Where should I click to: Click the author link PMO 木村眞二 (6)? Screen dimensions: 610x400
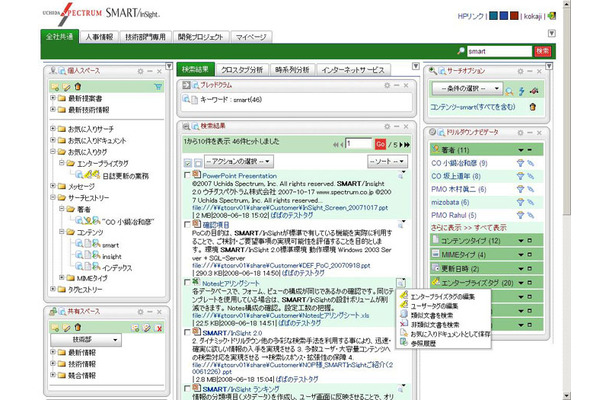(459, 189)
